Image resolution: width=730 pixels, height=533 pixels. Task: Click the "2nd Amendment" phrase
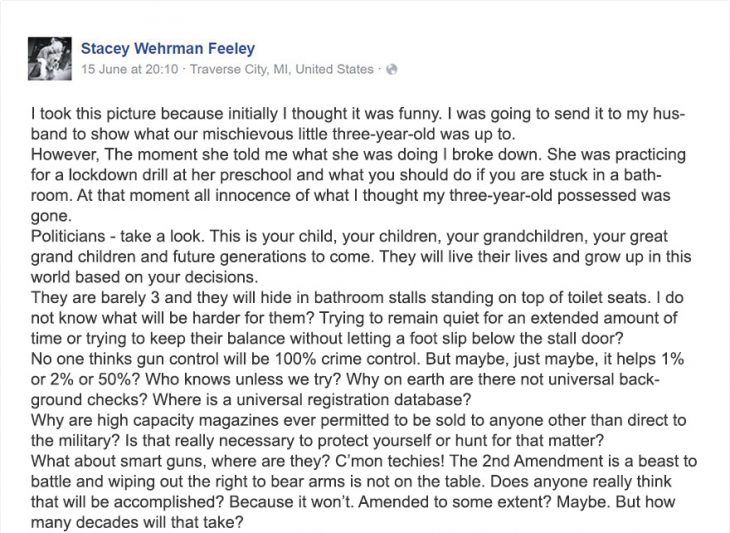[536, 462]
